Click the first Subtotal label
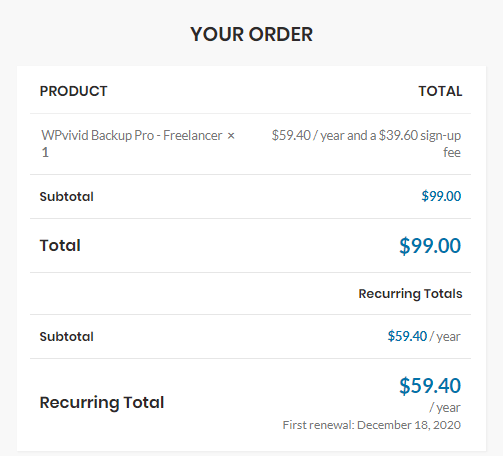 (x=67, y=197)
